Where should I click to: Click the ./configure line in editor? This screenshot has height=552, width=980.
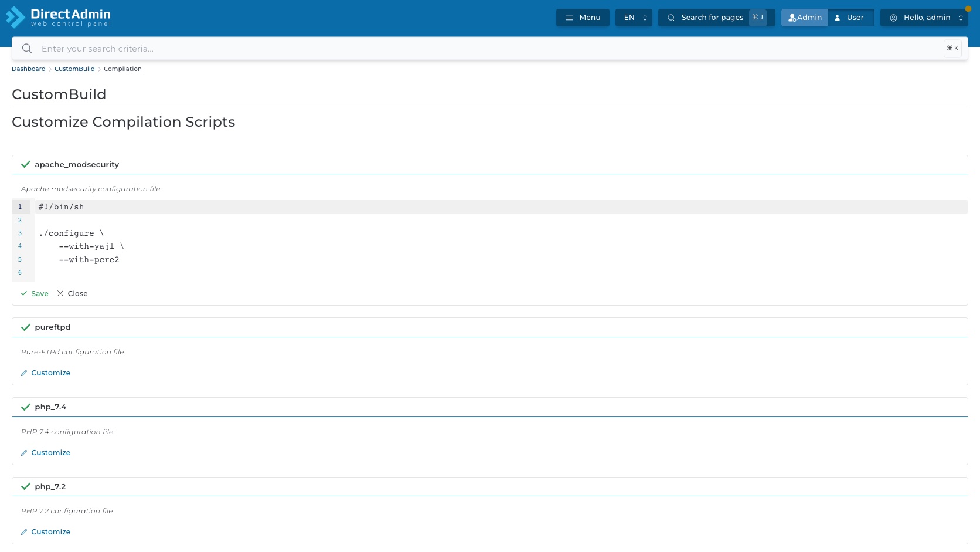[x=71, y=233]
